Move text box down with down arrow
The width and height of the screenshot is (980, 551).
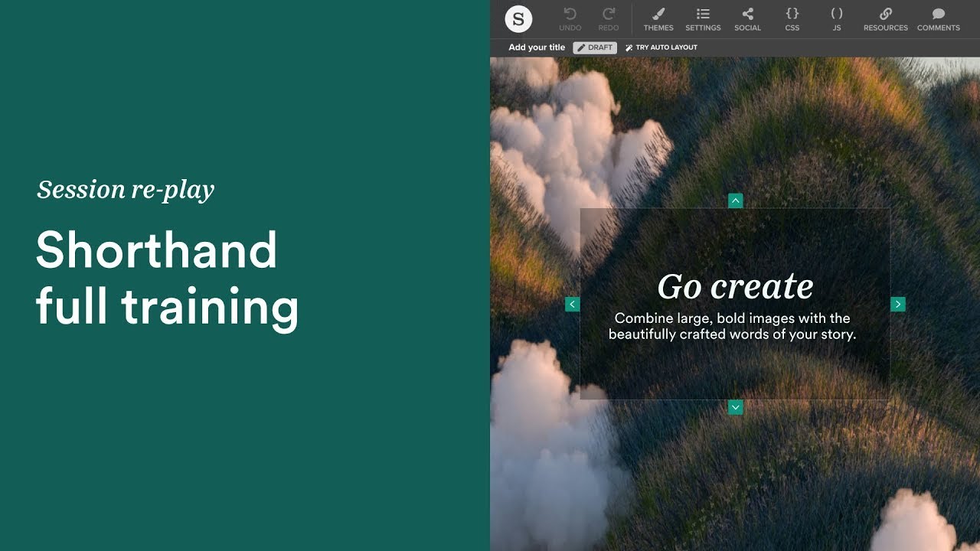click(x=736, y=407)
